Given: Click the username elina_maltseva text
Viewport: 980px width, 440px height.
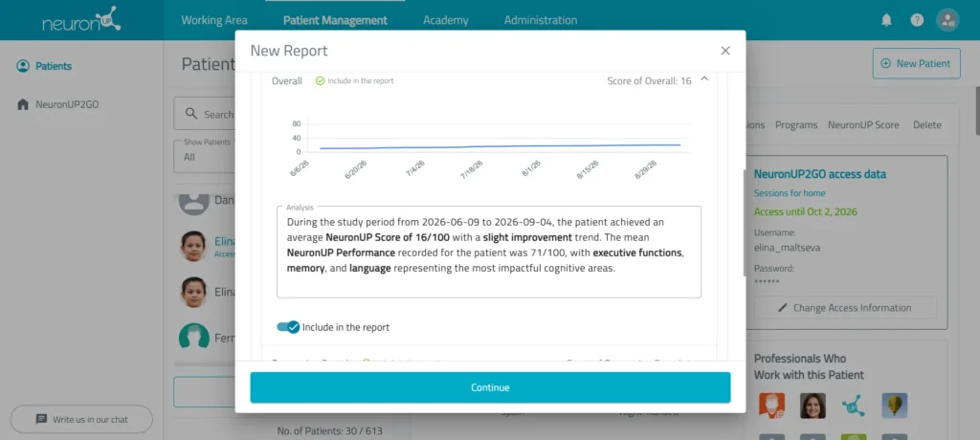Looking at the screenshot, I should coord(787,248).
